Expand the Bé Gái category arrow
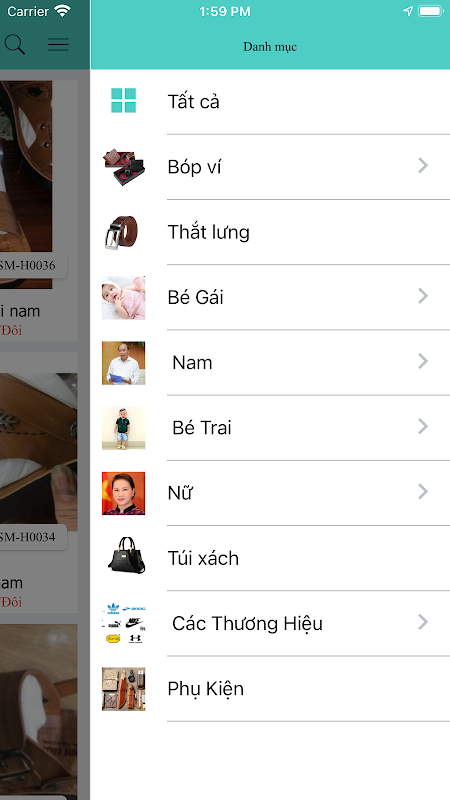The height and width of the screenshot is (800, 450). (422, 296)
